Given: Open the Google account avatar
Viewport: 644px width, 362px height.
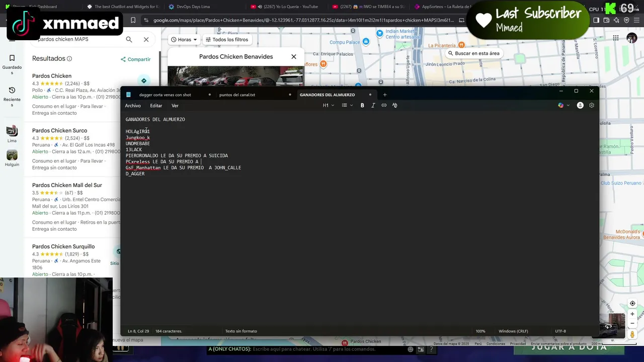Looking at the screenshot, I should [x=632, y=38].
